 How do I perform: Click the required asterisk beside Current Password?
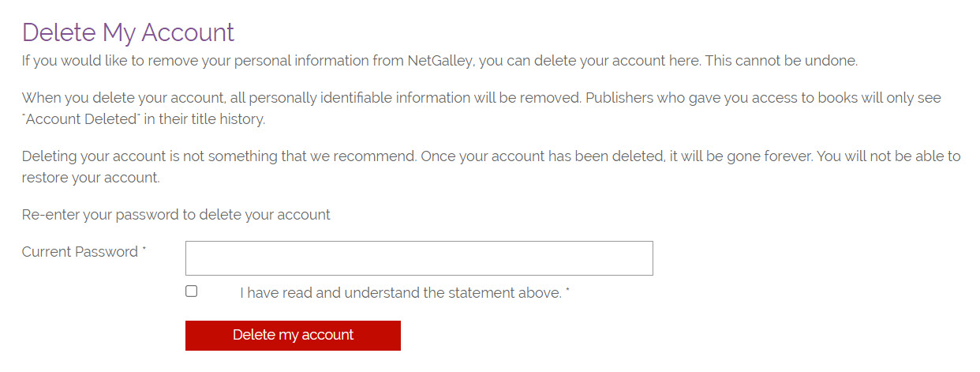pos(144,251)
